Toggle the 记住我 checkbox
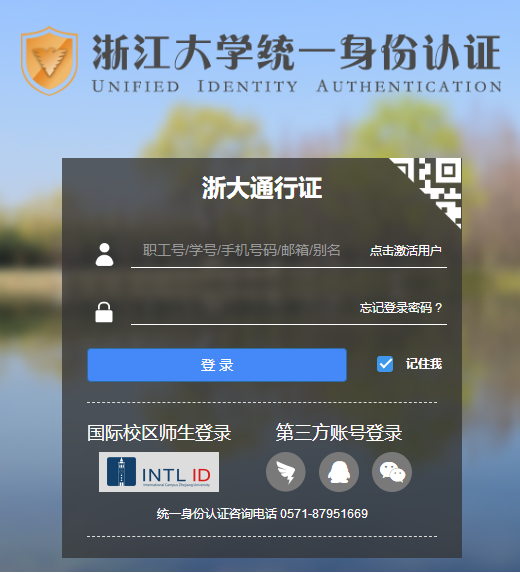520x573 pixels. coord(385,364)
